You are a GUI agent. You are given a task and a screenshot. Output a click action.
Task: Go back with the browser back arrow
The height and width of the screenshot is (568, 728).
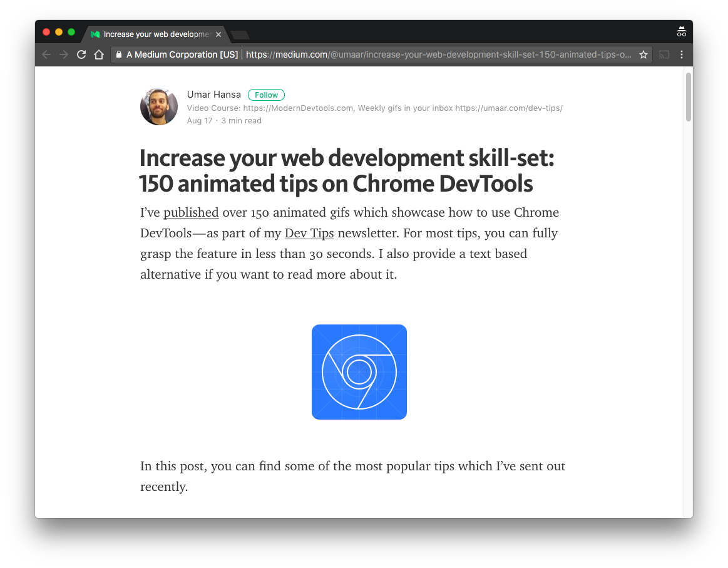tap(46, 55)
